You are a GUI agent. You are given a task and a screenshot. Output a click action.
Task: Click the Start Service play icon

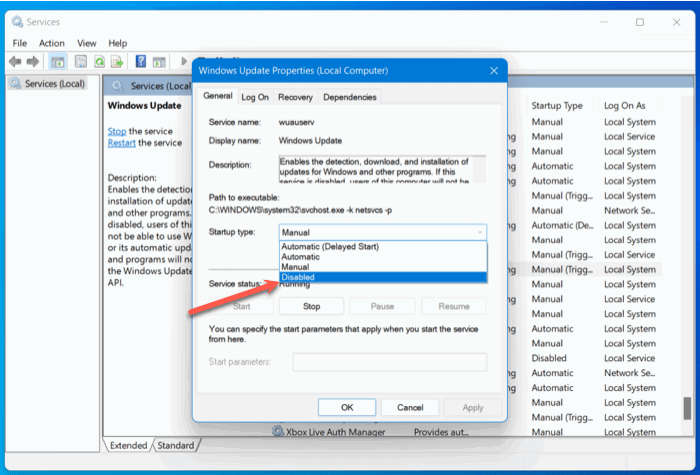183,61
